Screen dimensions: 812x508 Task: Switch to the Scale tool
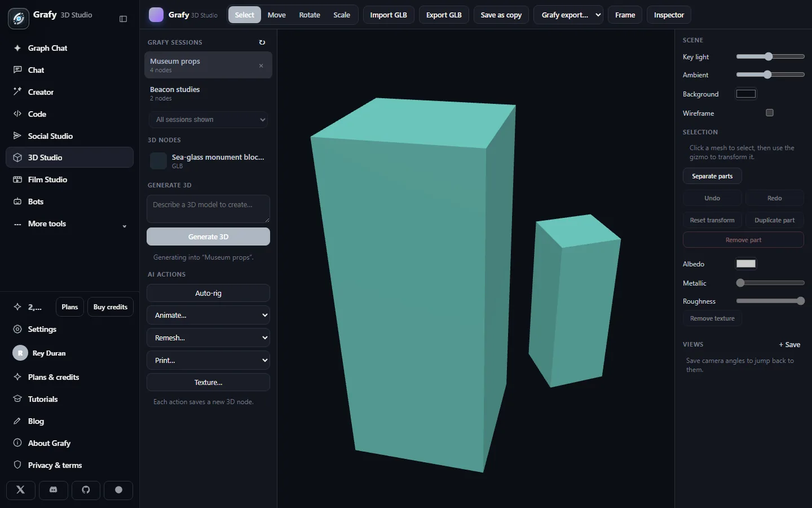coord(342,15)
